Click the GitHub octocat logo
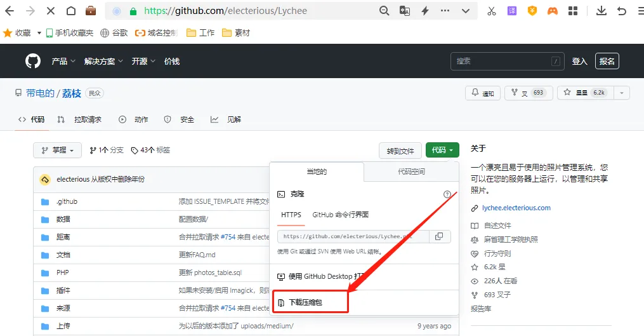 33,61
